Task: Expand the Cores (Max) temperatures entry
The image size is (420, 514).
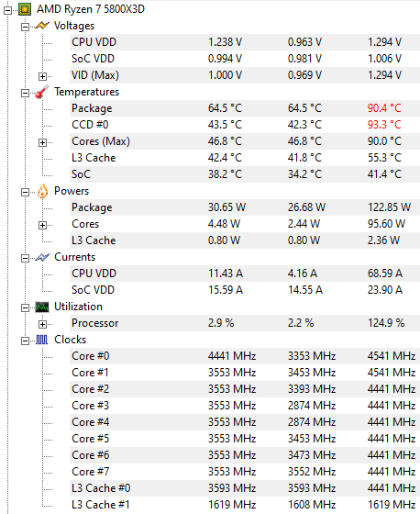Action: pos(42,142)
